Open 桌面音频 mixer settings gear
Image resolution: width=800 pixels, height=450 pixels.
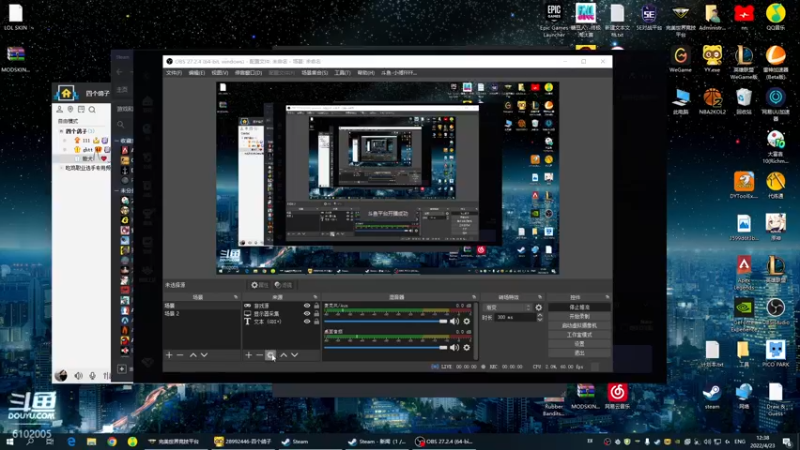(466, 347)
